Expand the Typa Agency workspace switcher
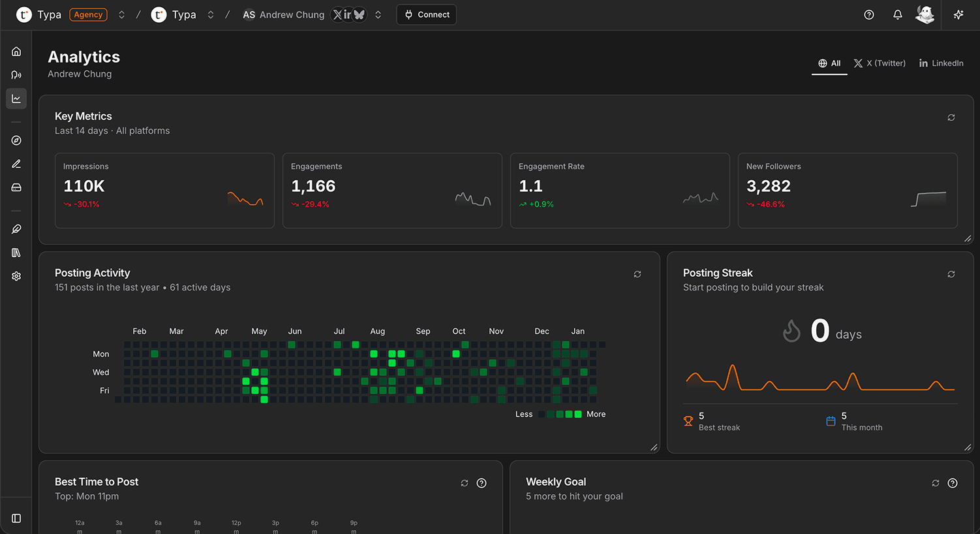This screenshot has height=534, width=980. click(x=121, y=14)
